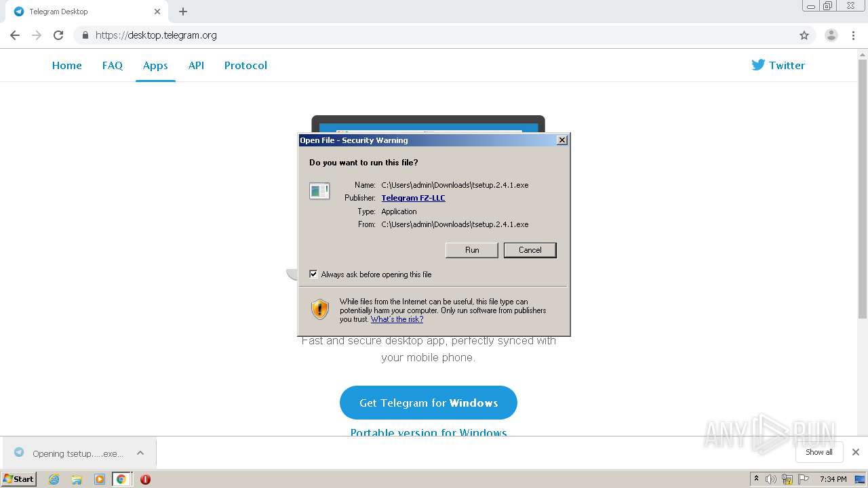Expand the tsetup download item options

(x=140, y=453)
